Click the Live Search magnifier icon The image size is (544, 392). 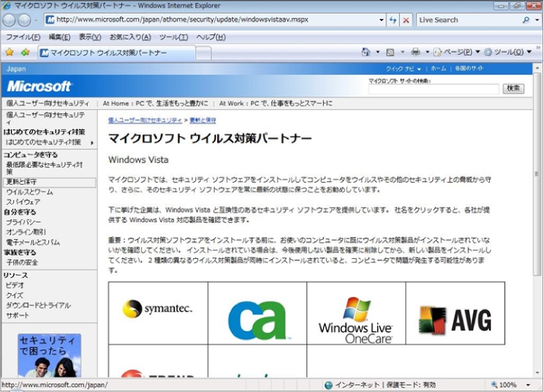pos(526,20)
